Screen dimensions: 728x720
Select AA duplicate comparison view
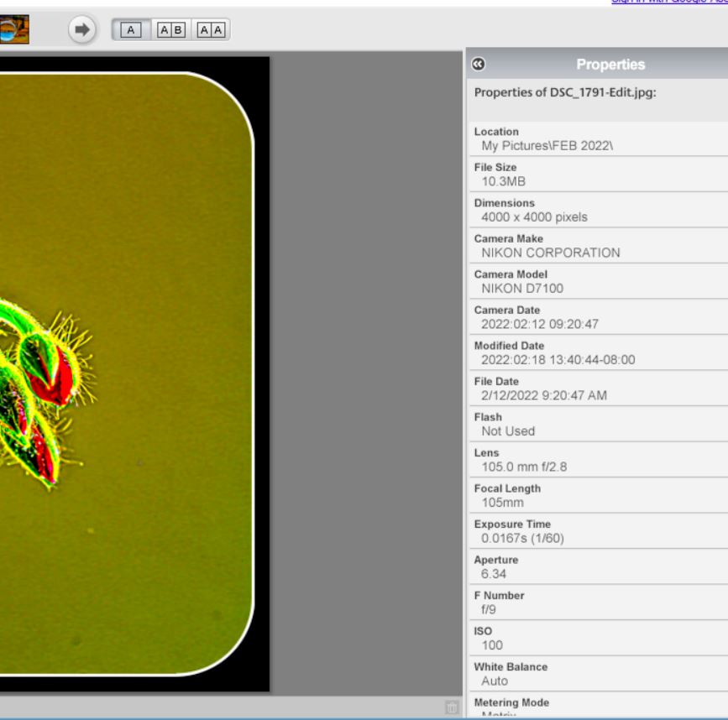211,30
